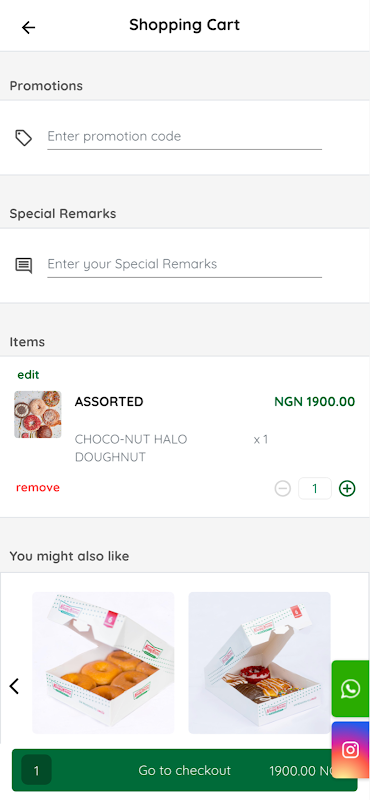
Task: Decrease quantity with the minus icon
Action: [283, 489]
